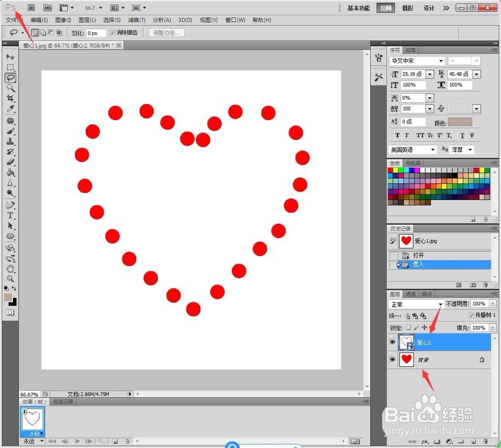Open the text color swatch 颜色
501x448 pixels.
point(460,122)
